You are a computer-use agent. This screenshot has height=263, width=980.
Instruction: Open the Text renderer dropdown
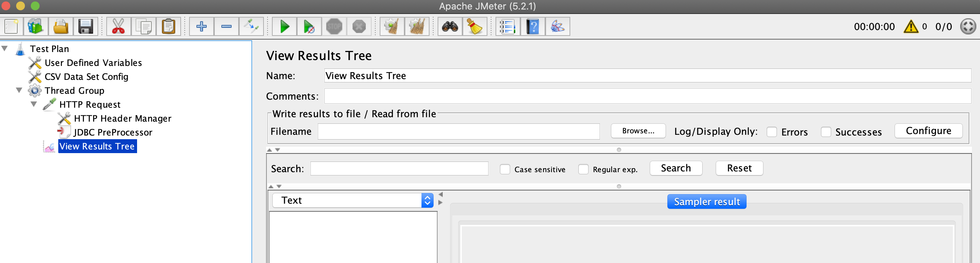[353, 200]
